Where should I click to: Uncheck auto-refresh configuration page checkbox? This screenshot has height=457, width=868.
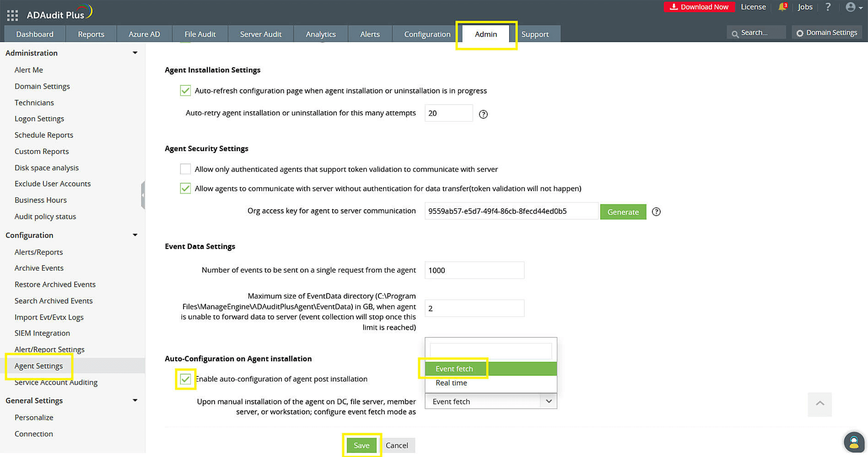point(185,90)
